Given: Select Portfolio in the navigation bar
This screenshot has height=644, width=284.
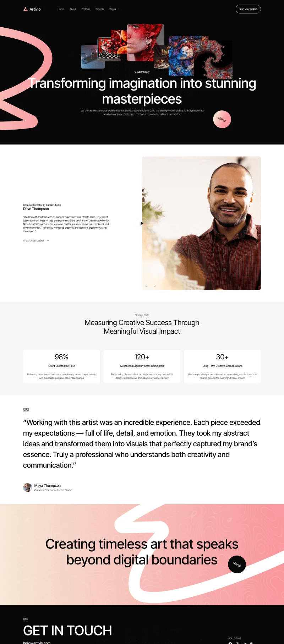Looking at the screenshot, I should 86,9.
